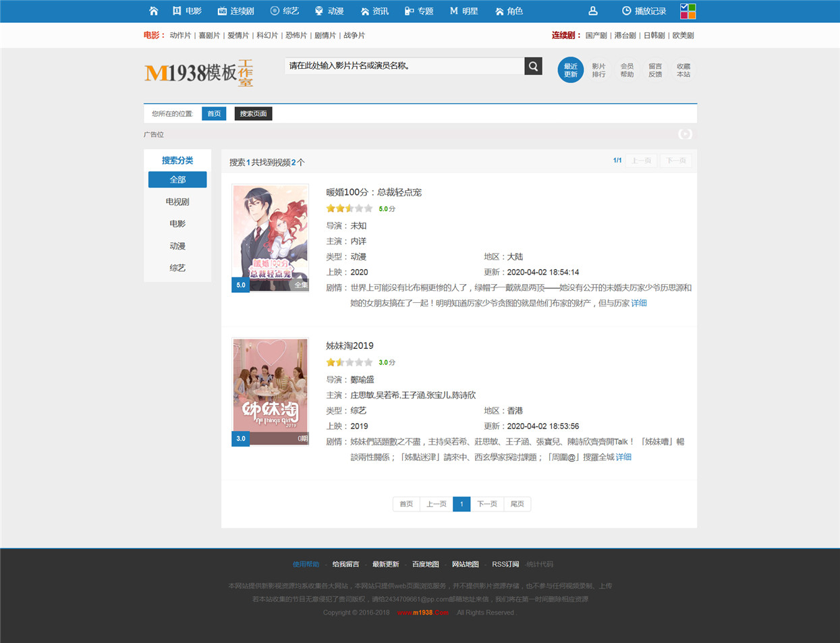Open the 剧情片 movie category
The height and width of the screenshot is (643, 840).
(325, 35)
